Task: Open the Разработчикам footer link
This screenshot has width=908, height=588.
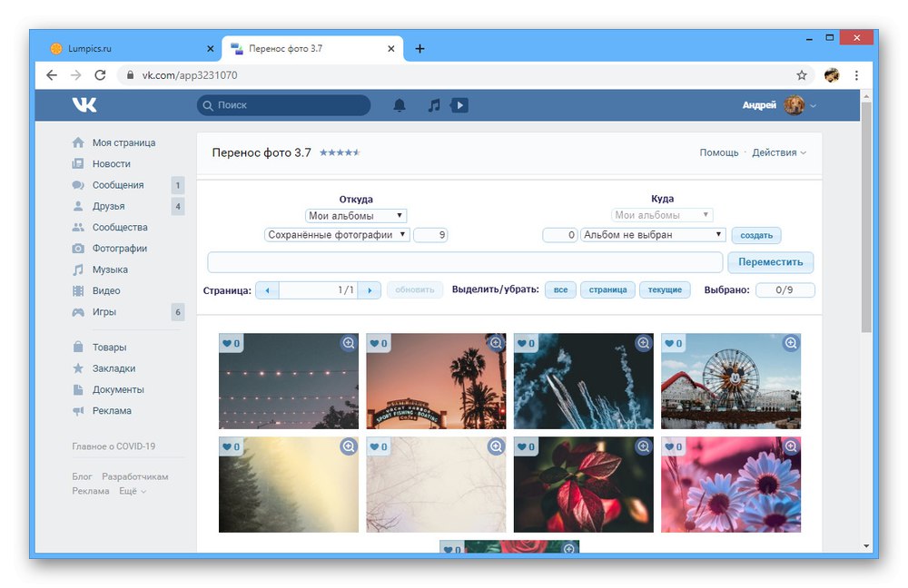Action: (x=135, y=476)
